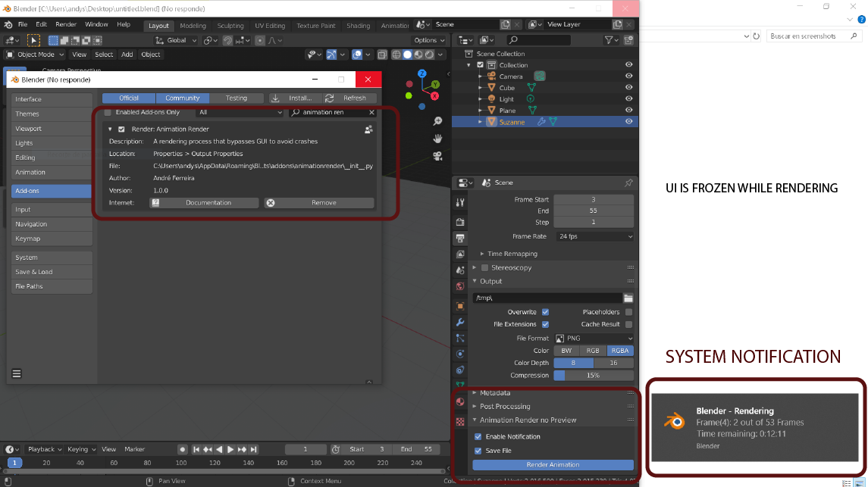The height and width of the screenshot is (487, 868).
Task: Jump to the last frame playback icon
Action: pyautogui.click(x=253, y=449)
